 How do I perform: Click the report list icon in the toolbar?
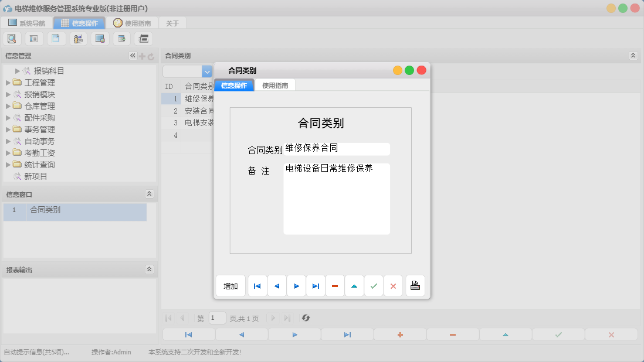[x=33, y=38]
